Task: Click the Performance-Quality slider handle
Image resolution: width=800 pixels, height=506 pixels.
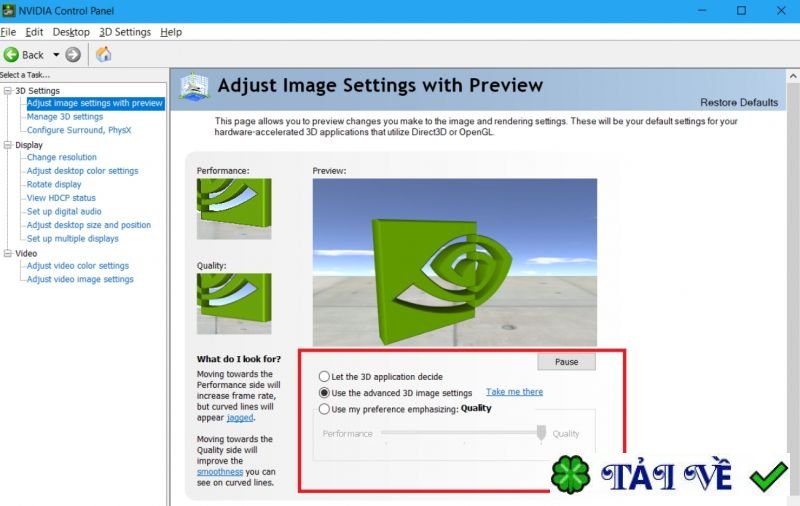Action: [x=541, y=434]
